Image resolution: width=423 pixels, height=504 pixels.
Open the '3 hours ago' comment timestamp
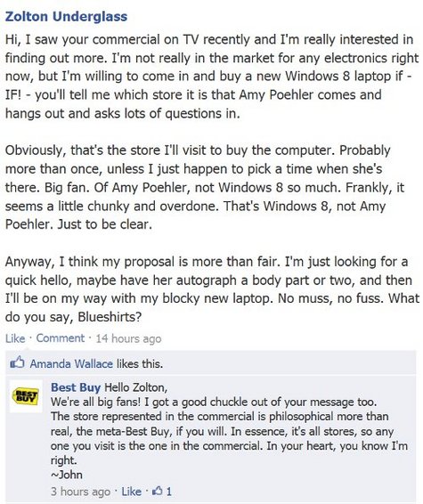coord(80,492)
